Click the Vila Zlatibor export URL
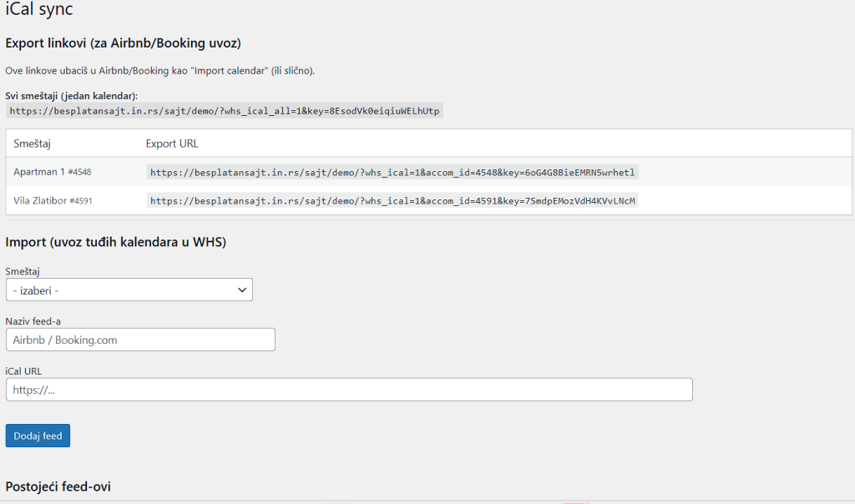The width and height of the screenshot is (855, 504). (x=392, y=200)
